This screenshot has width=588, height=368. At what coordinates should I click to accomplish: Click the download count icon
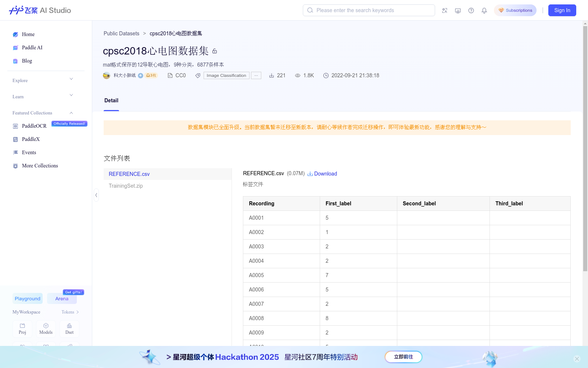[x=272, y=75]
